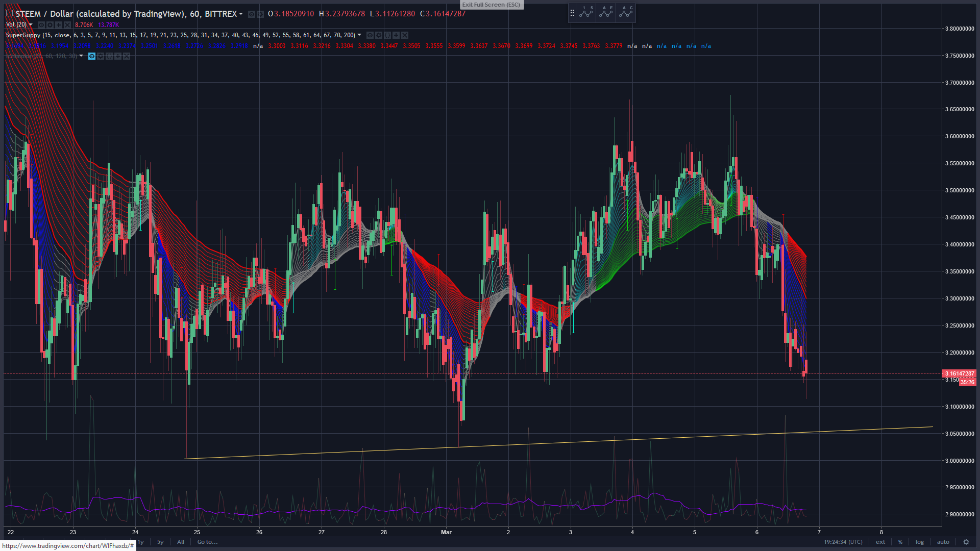This screenshot has width=980, height=551.
Task: Enable log scale
Action: (x=919, y=542)
